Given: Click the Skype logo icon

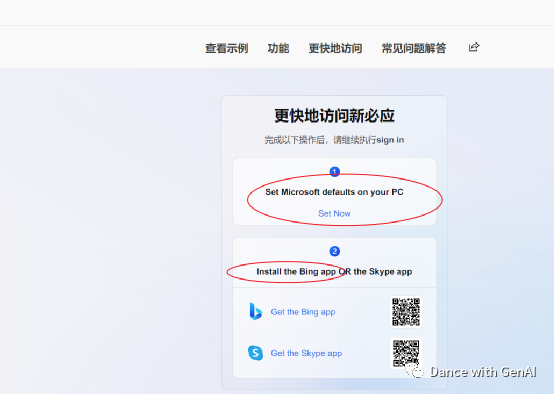Looking at the screenshot, I should (x=255, y=353).
